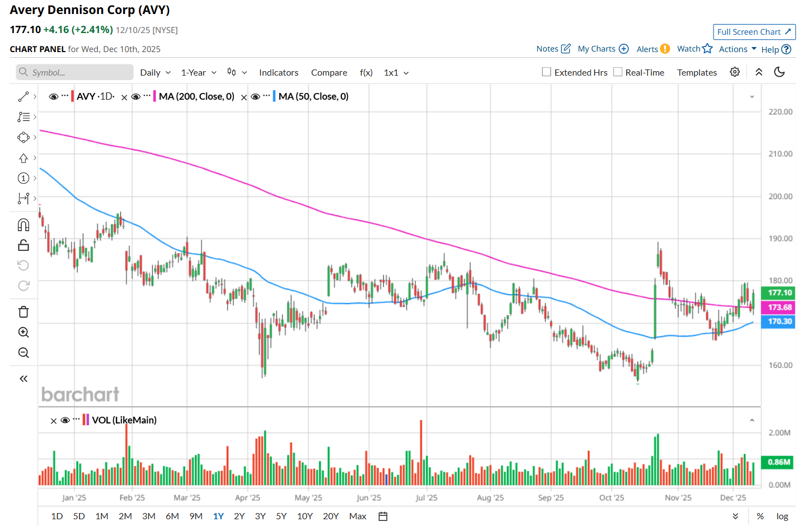Select the 3M time range

tap(149, 516)
